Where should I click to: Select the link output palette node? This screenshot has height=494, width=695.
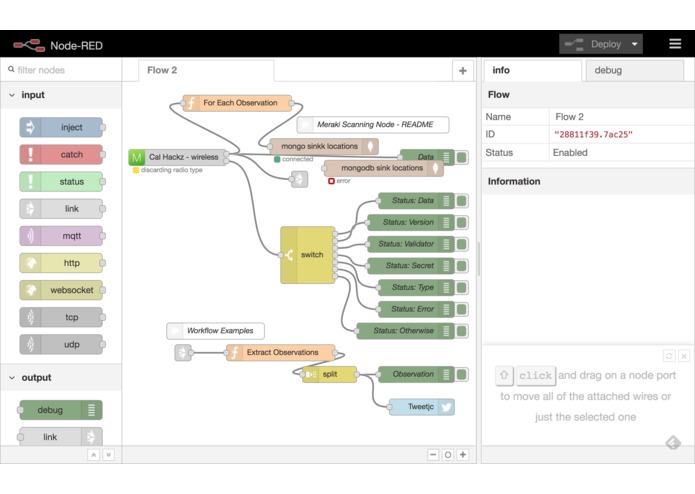[x=61, y=437]
